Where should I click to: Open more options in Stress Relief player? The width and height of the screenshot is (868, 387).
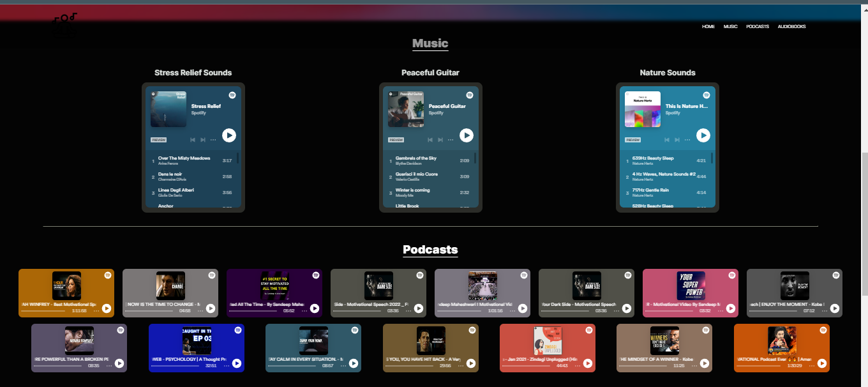point(213,140)
